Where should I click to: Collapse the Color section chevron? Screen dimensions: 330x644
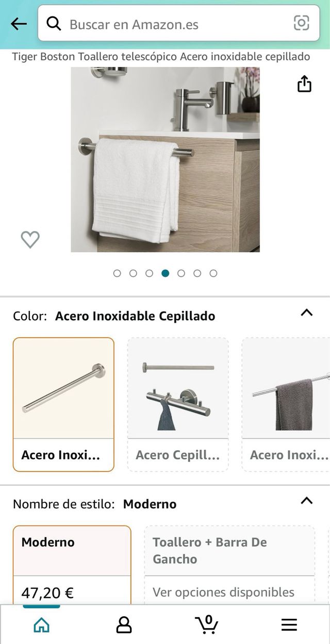pyautogui.click(x=306, y=313)
